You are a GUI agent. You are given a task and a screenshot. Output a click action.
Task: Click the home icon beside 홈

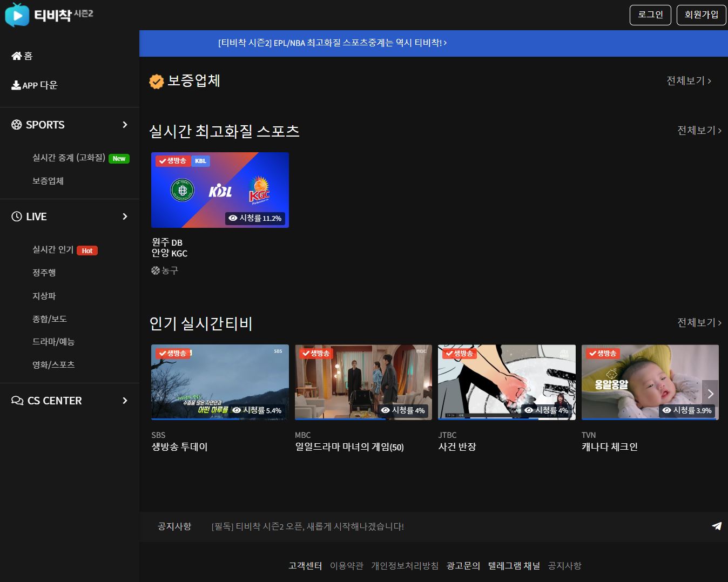coord(17,56)
